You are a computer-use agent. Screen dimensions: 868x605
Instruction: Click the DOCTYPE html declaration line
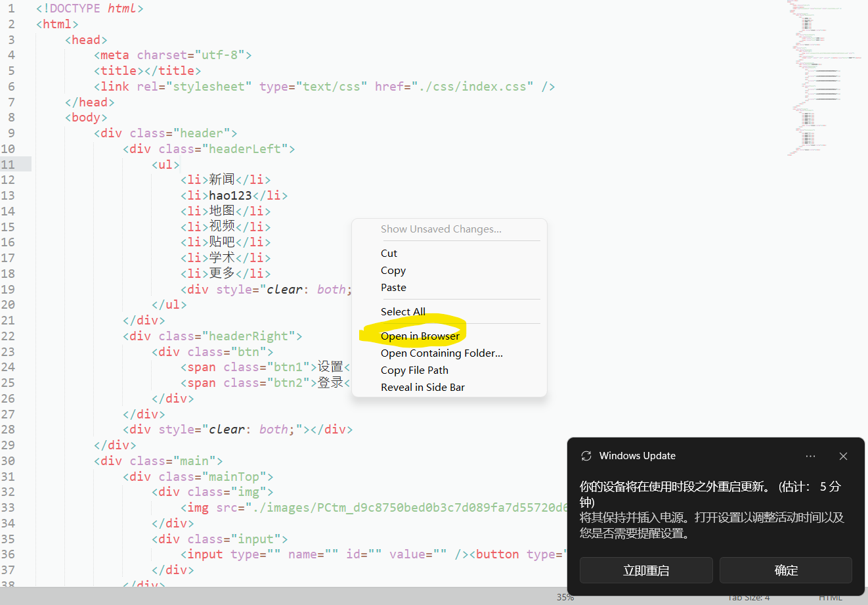(x=90, y=9)
